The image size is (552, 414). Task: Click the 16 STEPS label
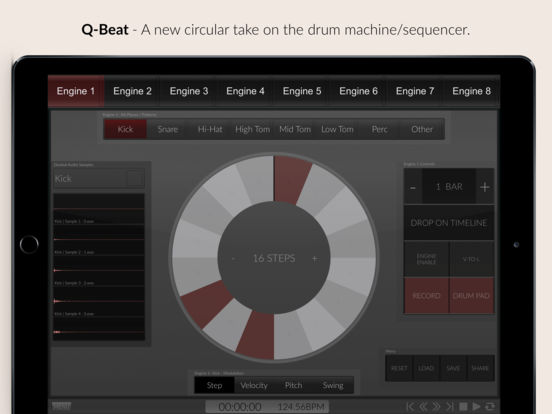pos(274,258)
